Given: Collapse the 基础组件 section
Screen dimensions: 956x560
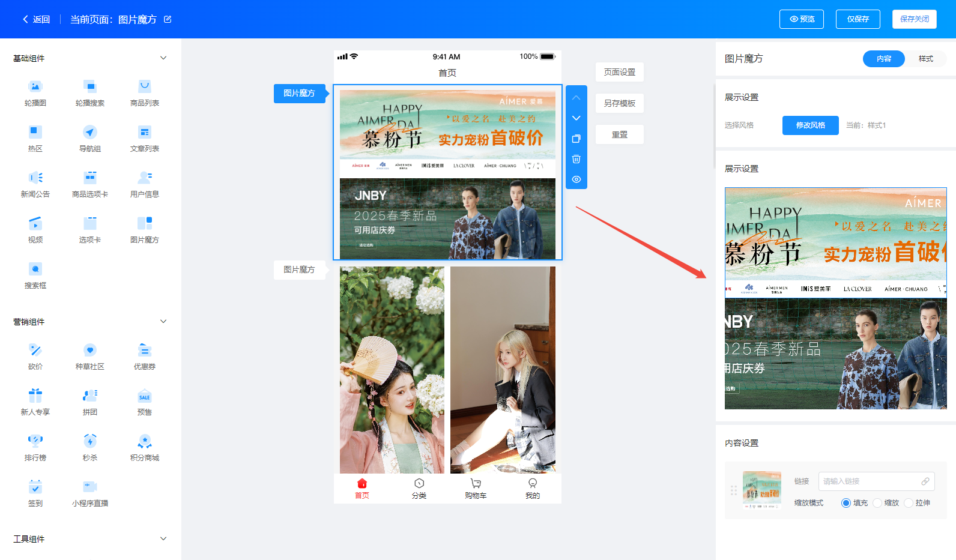Looking at the screenshot, I should [x=163, y=58].
